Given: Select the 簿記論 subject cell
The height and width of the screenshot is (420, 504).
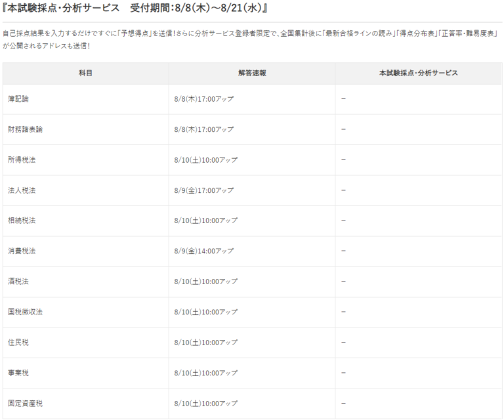Looking at the screenshot, I should (18, 99).
